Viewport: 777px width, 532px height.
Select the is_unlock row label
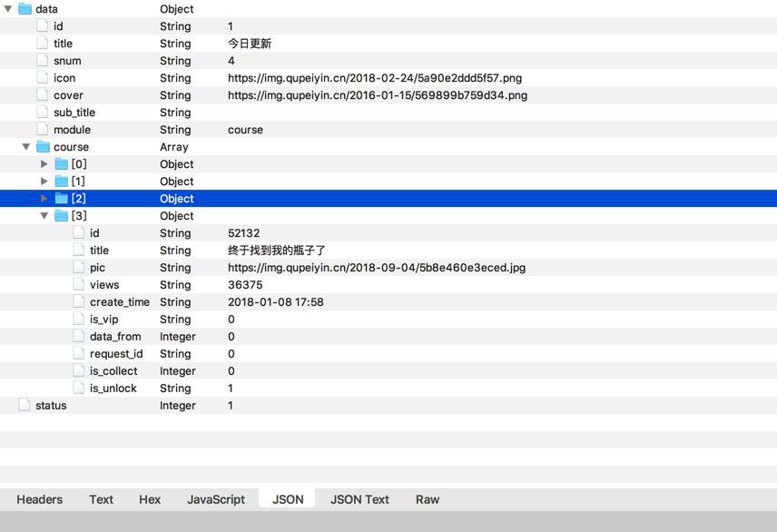[113, 389]
